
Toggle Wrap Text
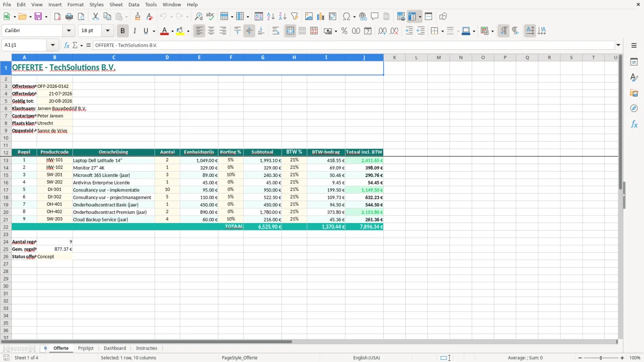pyautogui.click(x=276, y=31)
